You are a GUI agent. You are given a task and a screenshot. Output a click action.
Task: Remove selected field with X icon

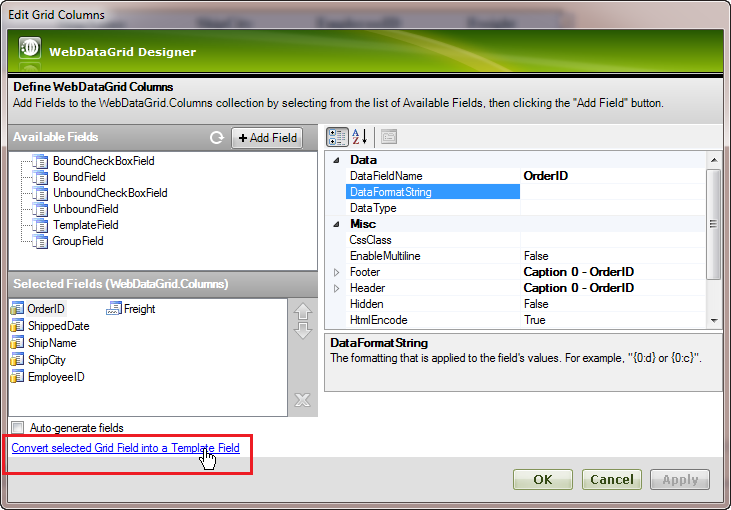(303, 400)
